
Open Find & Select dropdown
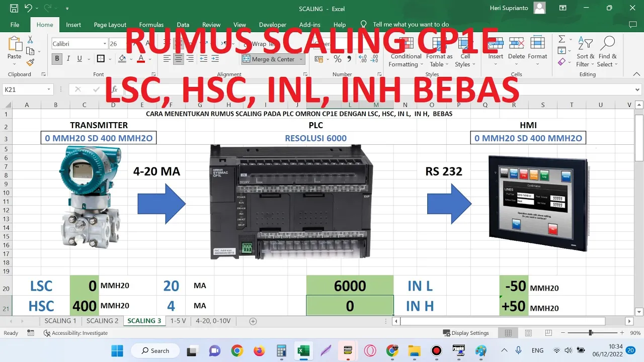point(608,51)
